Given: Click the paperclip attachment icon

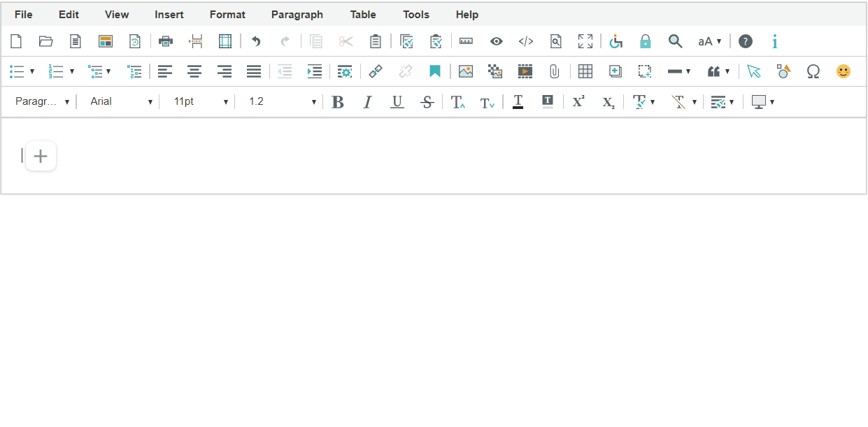Looking at the screenshot, I should [x=555, y=71].
